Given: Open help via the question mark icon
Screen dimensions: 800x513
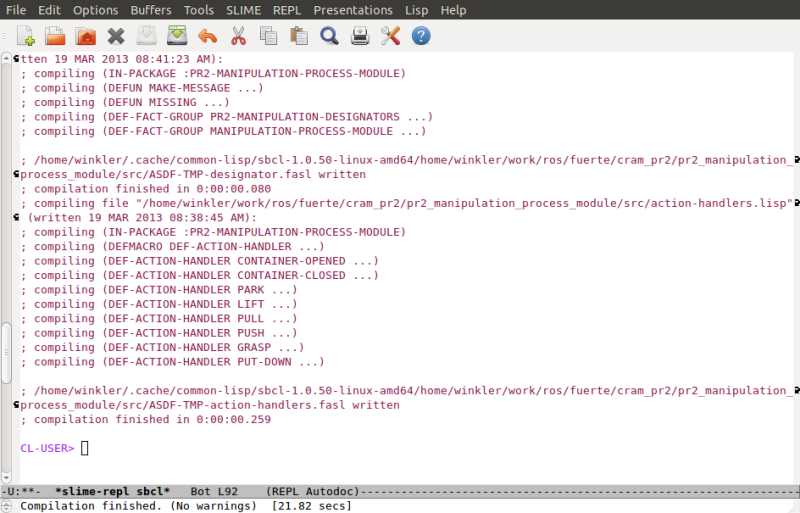Looking at the screenshot, I should pos(421,37).
